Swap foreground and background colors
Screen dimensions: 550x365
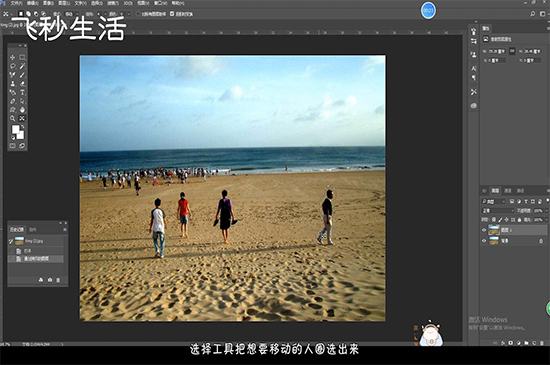[x=22, y=127]
